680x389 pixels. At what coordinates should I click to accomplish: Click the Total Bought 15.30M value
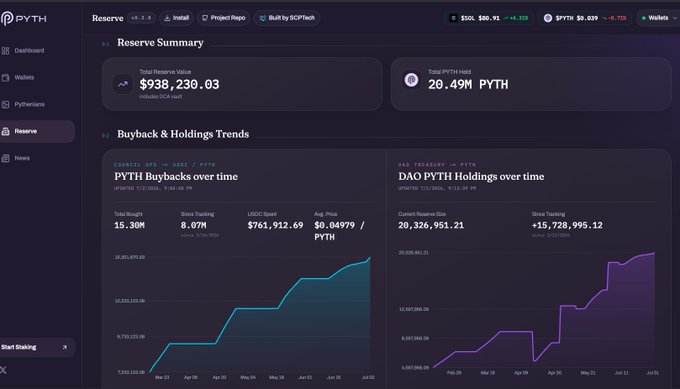[x=129, y=225]
